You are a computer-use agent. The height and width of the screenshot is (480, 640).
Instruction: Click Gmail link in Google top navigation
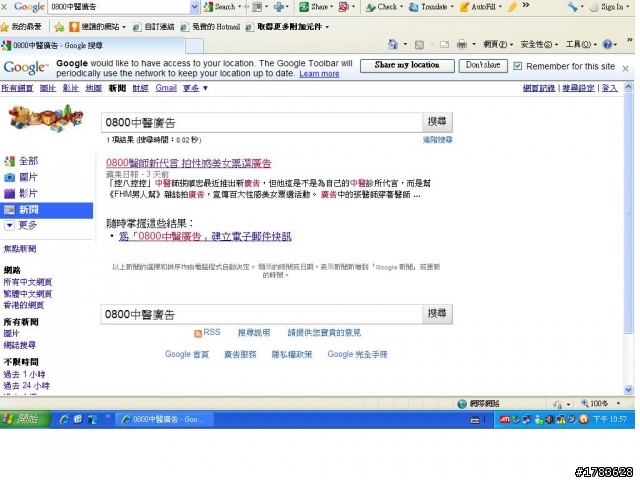[x=166, y=88]
